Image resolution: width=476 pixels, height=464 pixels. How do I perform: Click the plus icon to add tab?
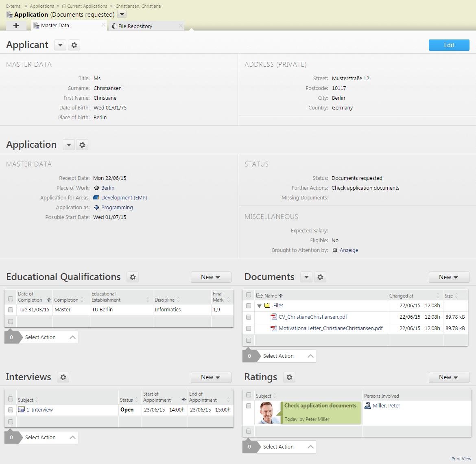(16, 26)
